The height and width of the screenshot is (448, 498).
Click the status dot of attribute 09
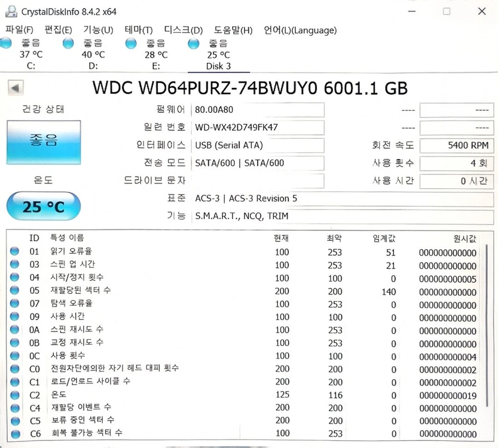14,316
